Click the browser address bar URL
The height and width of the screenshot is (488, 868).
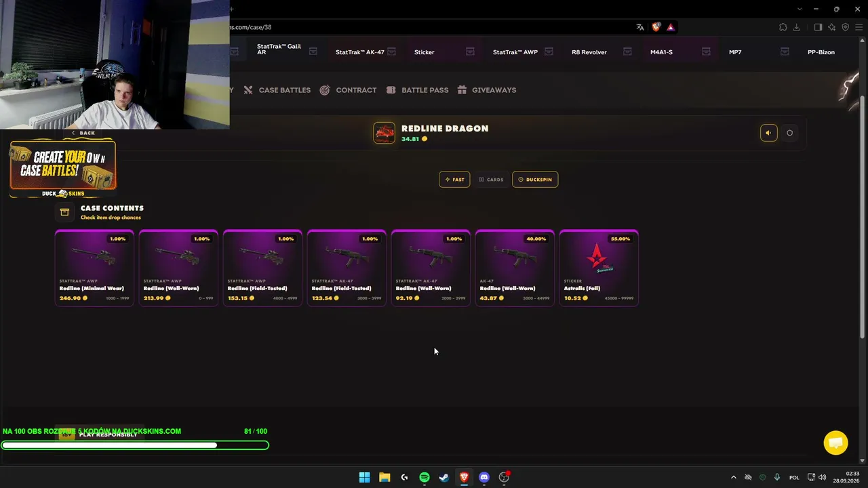tap(250, 27)
